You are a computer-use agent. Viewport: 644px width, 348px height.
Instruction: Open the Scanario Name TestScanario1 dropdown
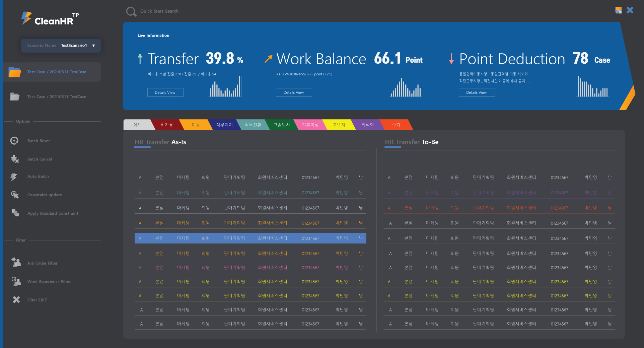61,46
